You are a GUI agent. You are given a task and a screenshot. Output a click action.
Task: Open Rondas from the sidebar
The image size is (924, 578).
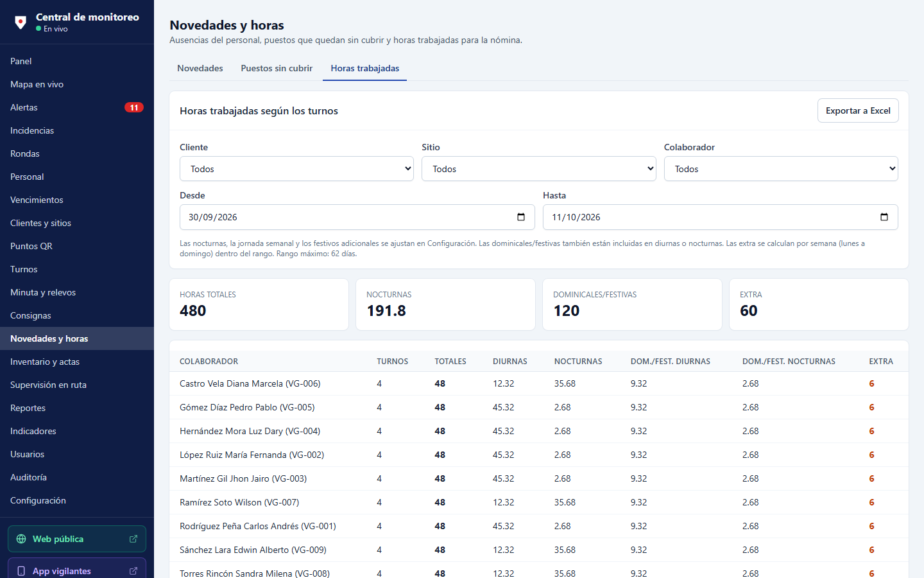(77, 153)
